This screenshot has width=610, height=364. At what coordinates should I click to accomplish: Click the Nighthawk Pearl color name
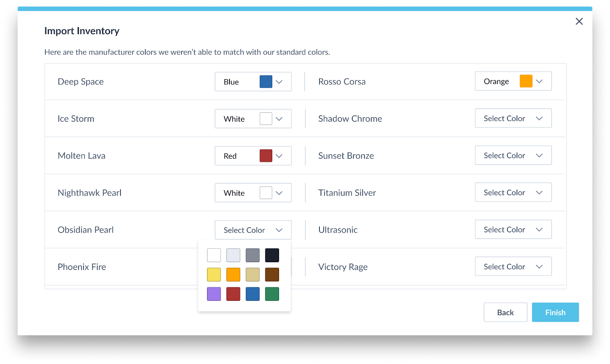(x=90, y=193)
